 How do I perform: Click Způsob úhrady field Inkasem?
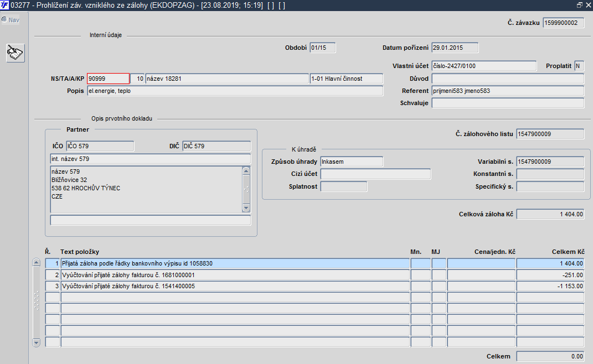(352, 162)
